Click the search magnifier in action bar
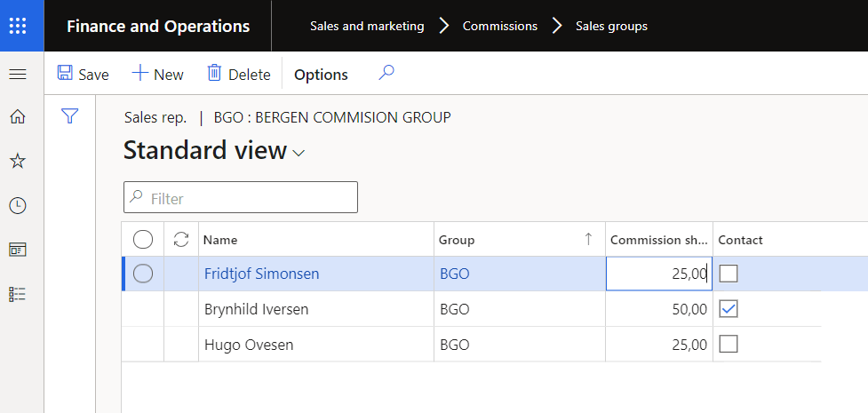The height and width of the screenshot is (413, 868). [x=386, y=74]
